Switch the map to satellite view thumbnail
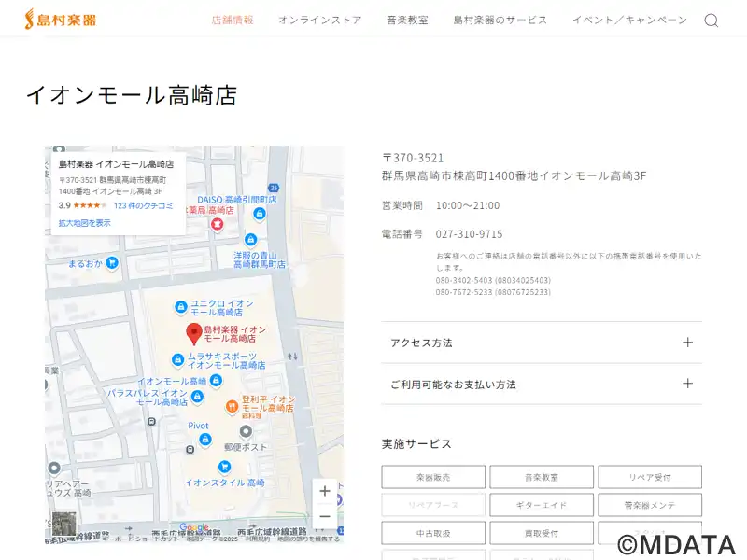Image resolution: width=747 pixels, height=560 pixels. 63,524
